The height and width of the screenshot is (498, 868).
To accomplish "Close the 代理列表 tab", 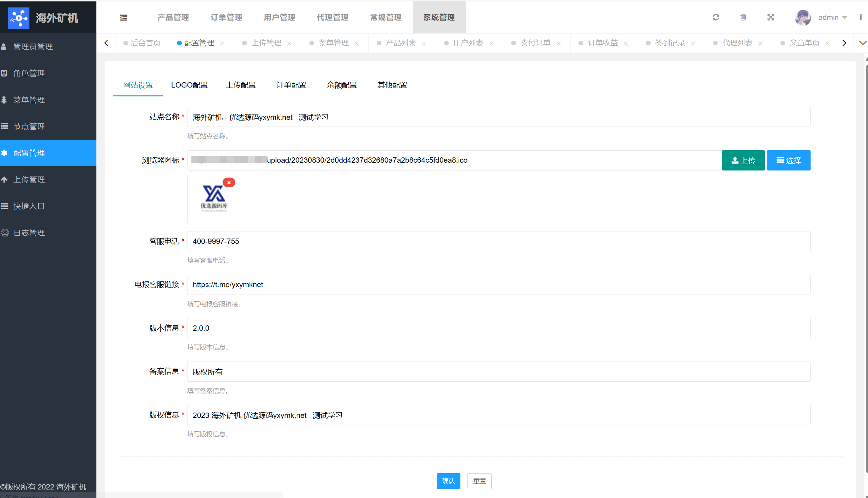I will tap(761, 43).
